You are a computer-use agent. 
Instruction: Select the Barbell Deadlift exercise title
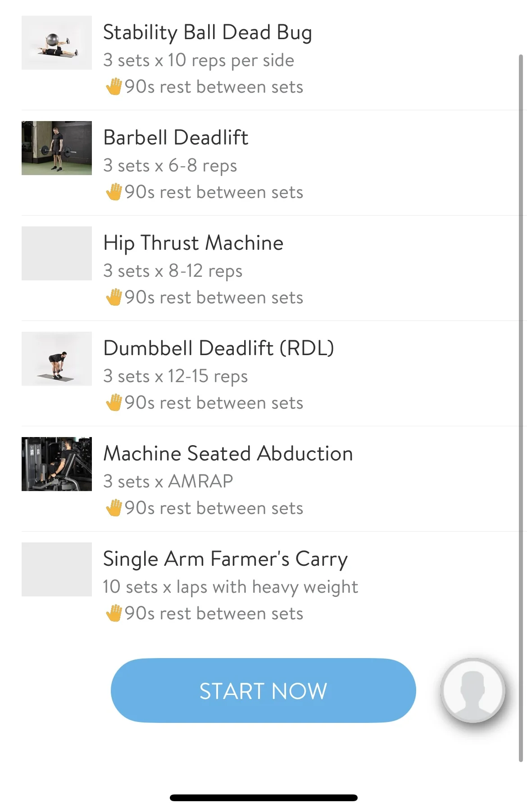(x=176, y=138)
